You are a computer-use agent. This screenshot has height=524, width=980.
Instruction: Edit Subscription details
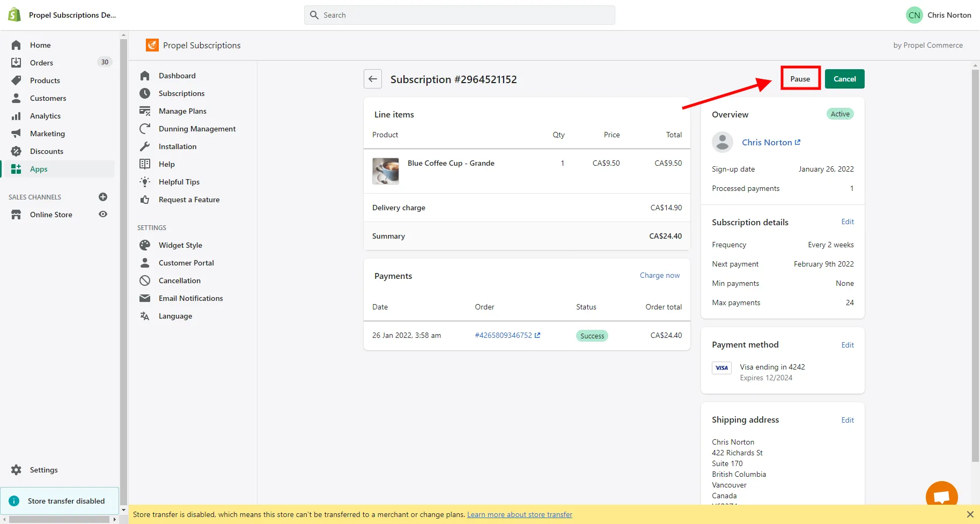coord(848,222)
